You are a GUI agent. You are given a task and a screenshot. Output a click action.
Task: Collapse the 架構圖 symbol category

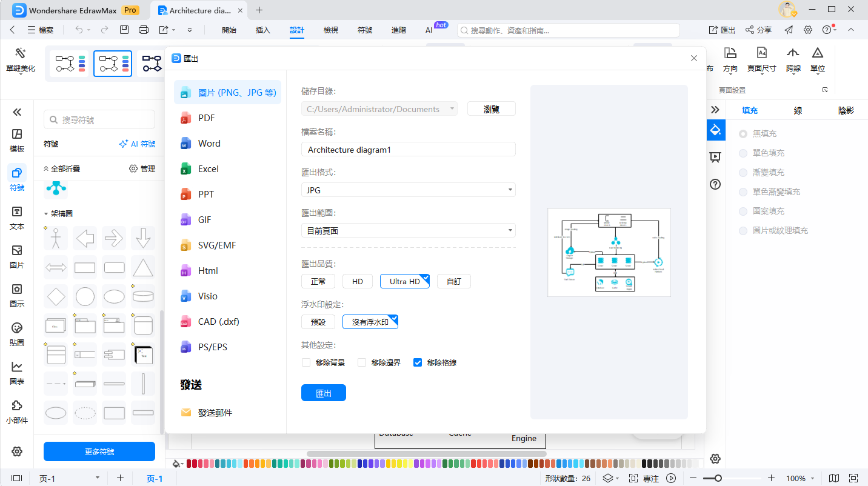pyautogui.click(x=46, y=214)
